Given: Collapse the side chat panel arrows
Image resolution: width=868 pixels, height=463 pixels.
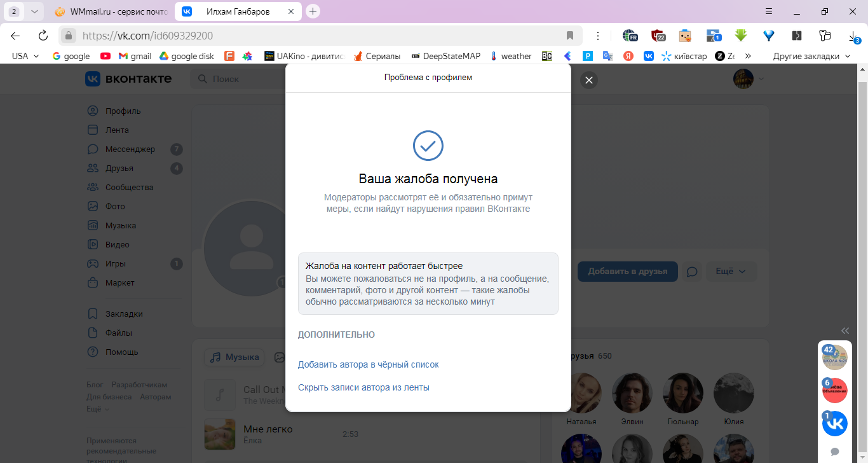Looking at the screenshot, I should coord(845,331).
